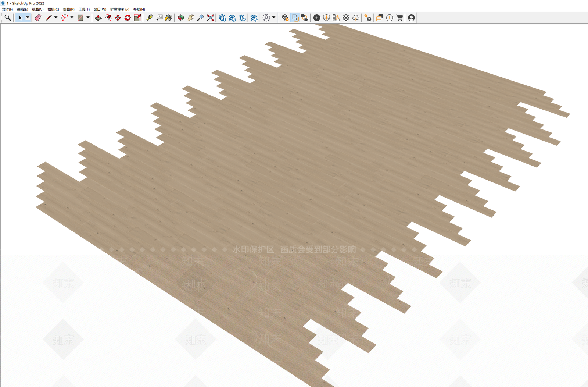
Task: Activate the Push/Pull tool
Action: click(x=98, y=18)
